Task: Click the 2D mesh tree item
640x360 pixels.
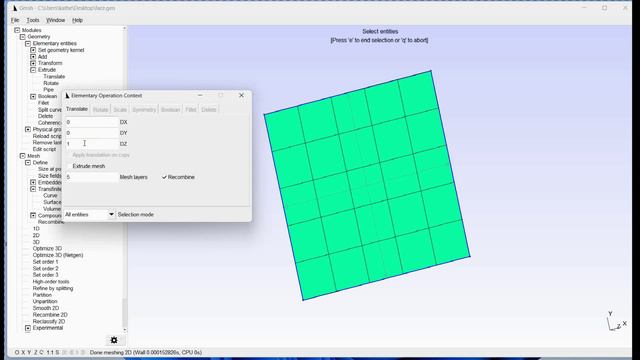Action: tap(36, 235)
